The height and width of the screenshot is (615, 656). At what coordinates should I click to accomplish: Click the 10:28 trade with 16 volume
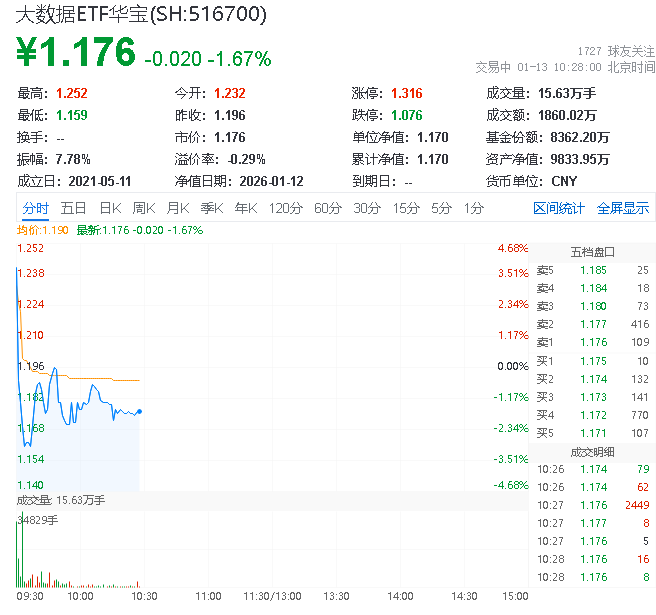[x=592, y=559]
